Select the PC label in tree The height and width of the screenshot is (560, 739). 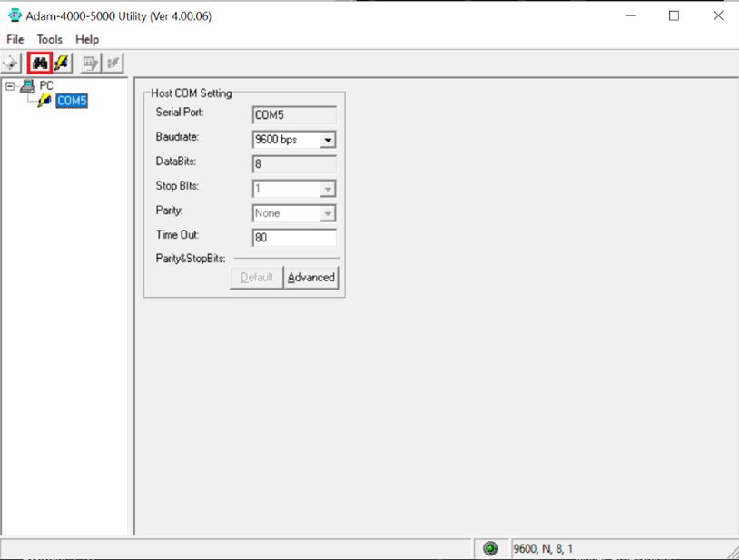[x=46, y=85]
